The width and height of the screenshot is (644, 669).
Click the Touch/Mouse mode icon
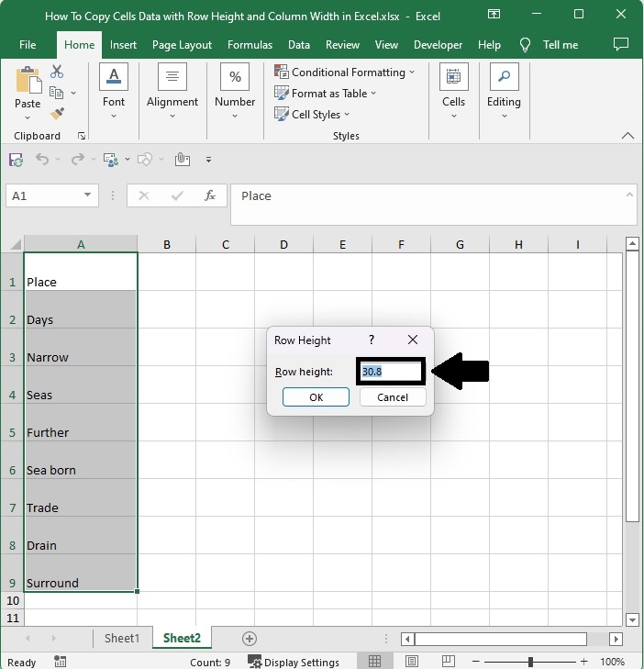coord(183,159)
